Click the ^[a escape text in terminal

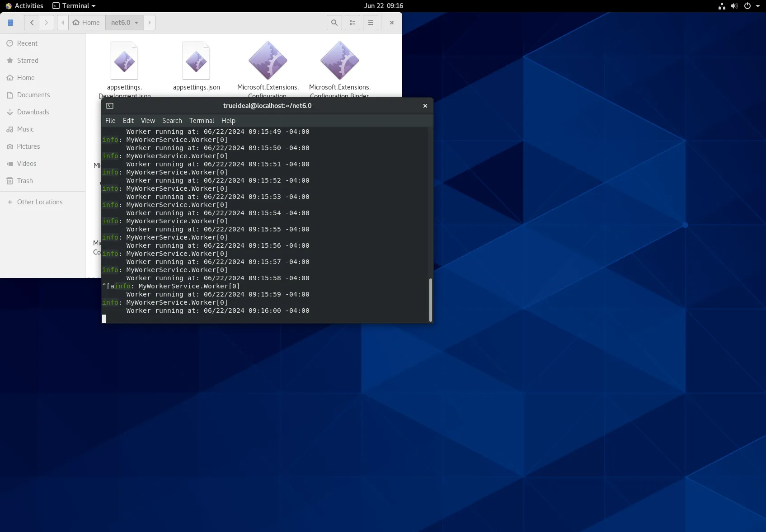(108, 287)
